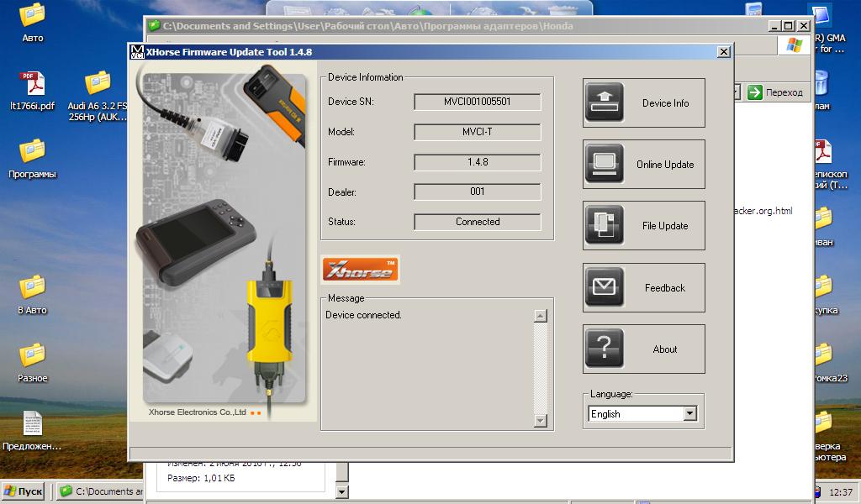Screen dimensions: 861x504
Task: Select the В Авто desktop folder
Action: (33, 295)
